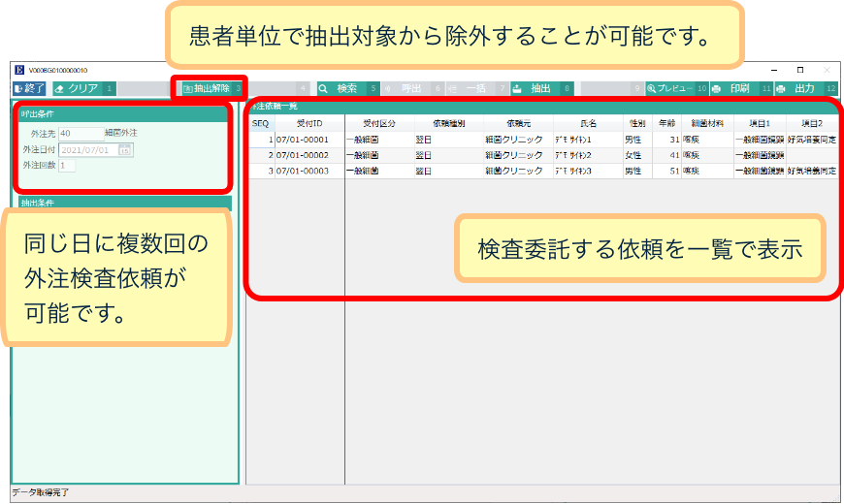Click the 外注回数 input field
Viewport: 844px width, 504px height.
point(67,166)
